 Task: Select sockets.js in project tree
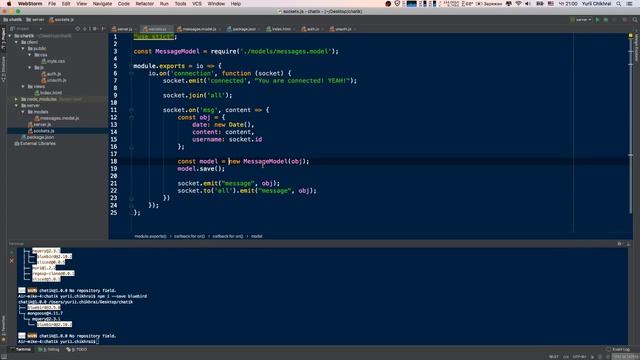[41, 131]
